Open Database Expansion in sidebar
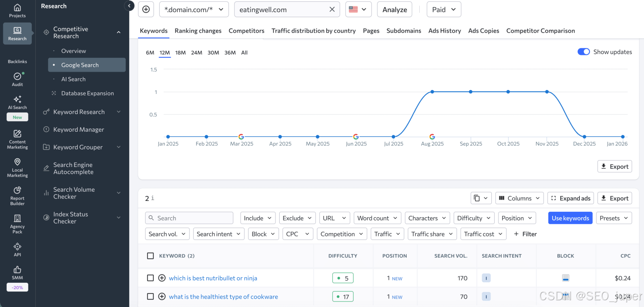This screenshot has width=644, height=307. point(87,93)
